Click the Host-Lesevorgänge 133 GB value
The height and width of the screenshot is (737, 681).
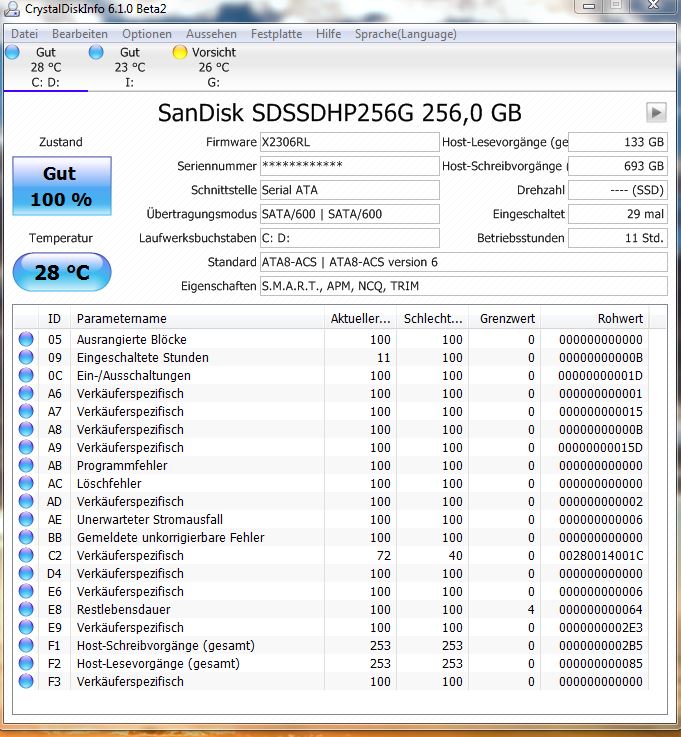coord(618,142)
